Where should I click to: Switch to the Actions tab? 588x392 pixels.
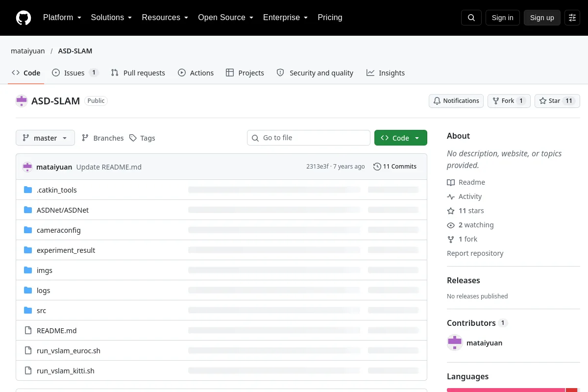(x=196, y=73)
